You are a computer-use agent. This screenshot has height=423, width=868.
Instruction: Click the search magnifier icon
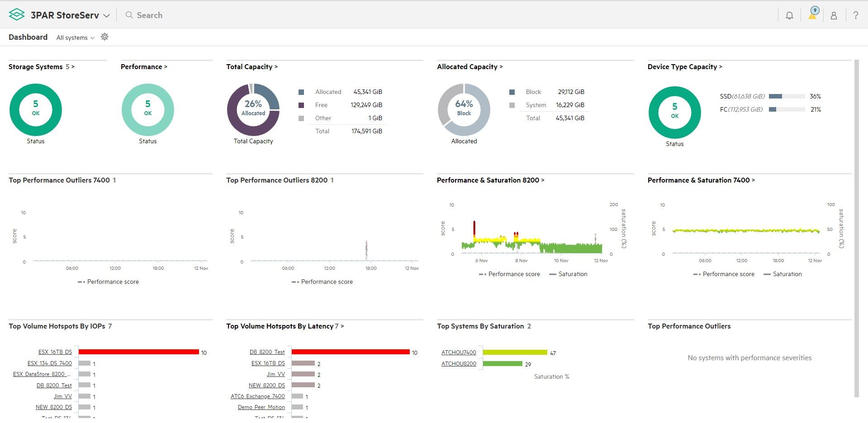[x=129, y=15]
